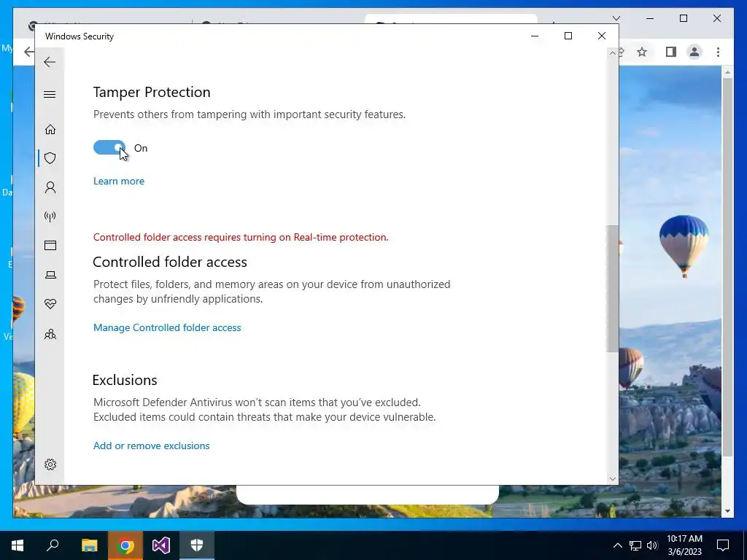Image resolution: width=747 pixels, height=560 pixels.
Task: Open Chrome three-dot menu
Action: 718,52
